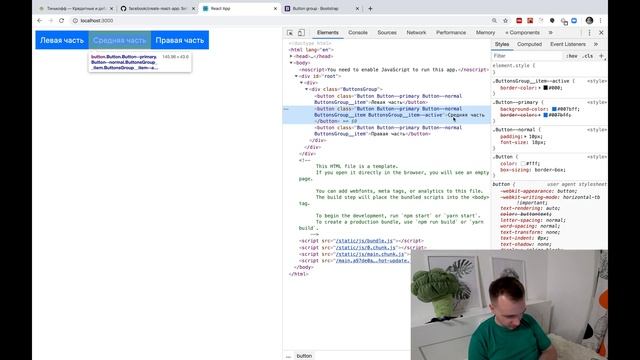This screenshot has width=640, height=360.
Task: Bookmark this page with the star
Action: tap(505, 20)
